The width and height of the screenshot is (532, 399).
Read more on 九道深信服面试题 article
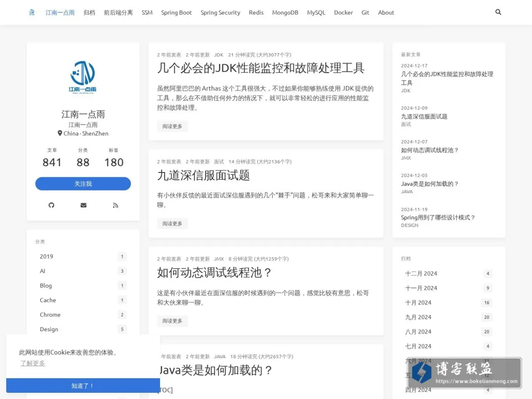coord(172,223)
